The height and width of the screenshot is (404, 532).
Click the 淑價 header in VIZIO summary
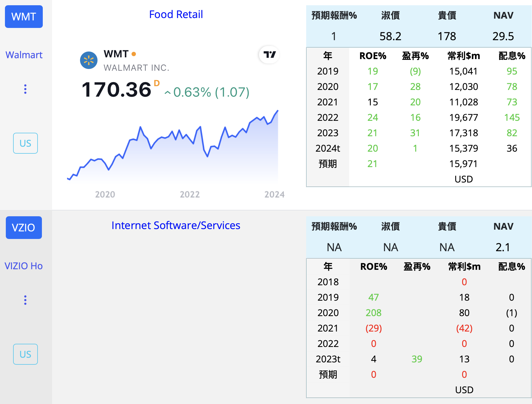tap(391, 226)
